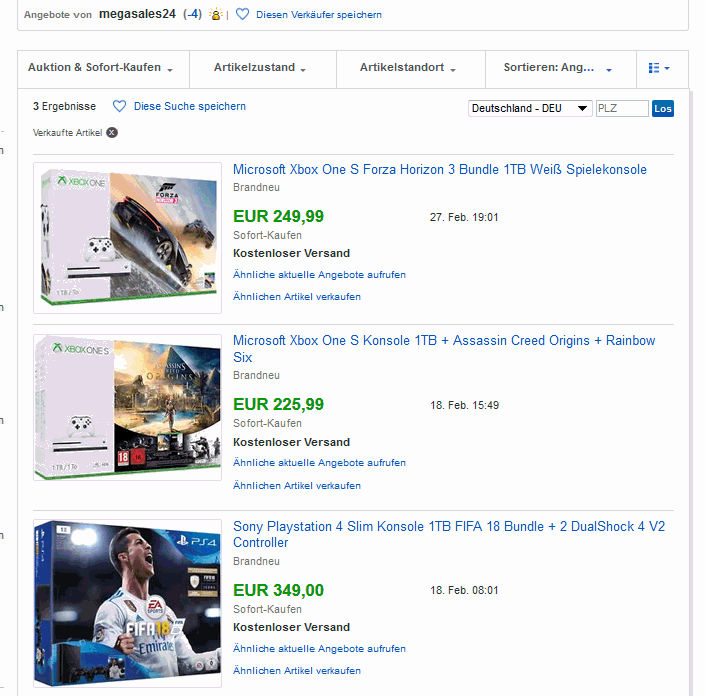The image size is (705, 696).
Task: Open the Playstation 4 Slim FIFA 18 listing
Action: click(x=449, y=534)
